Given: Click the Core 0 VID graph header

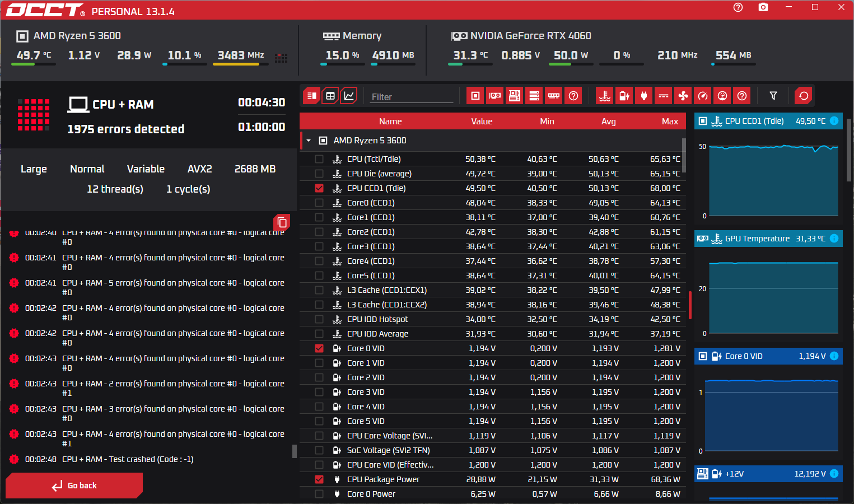Looking at the screenshot, I should 768,356.
